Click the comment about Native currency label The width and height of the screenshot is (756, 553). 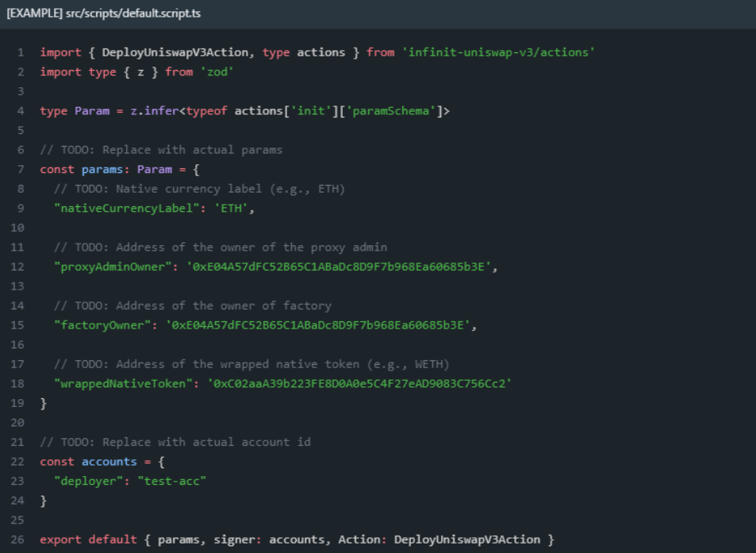tap(200, 189)
